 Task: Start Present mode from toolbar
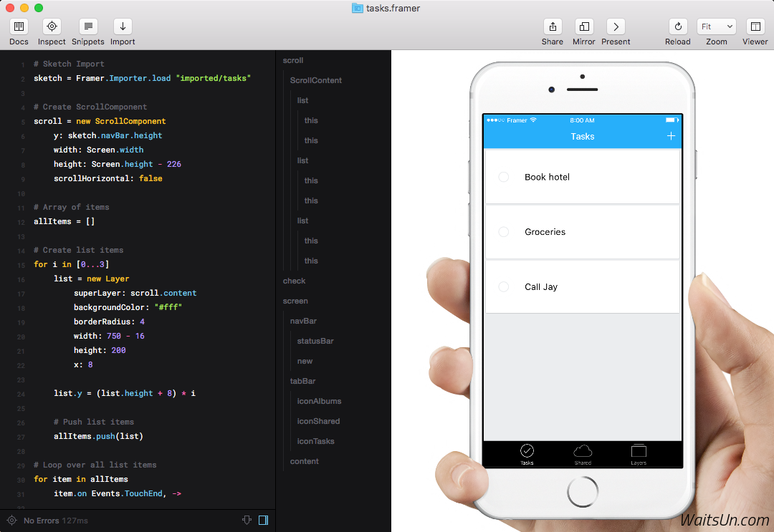tap(616, 27)
